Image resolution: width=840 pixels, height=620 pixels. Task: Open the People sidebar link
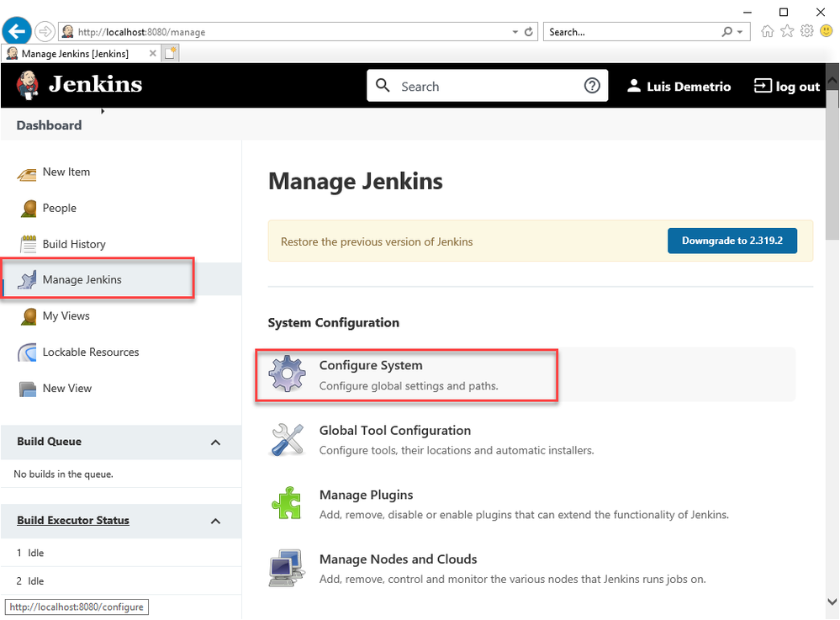click(x=60, y=208)
